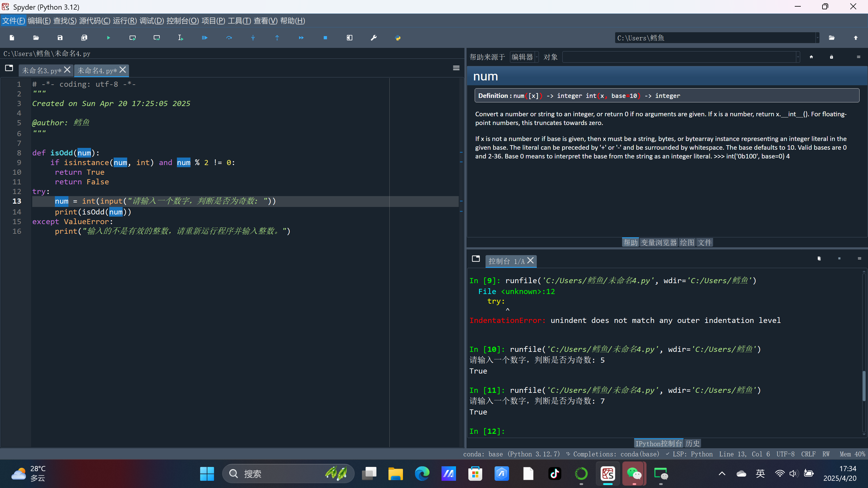This screenshot has width=868, height=488.
Task: Click the console interrupt kernel square
Action: tap(839, 258)
